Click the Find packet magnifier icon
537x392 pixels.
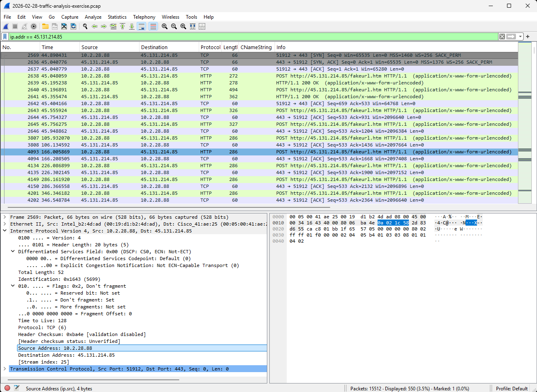(85, 26)
